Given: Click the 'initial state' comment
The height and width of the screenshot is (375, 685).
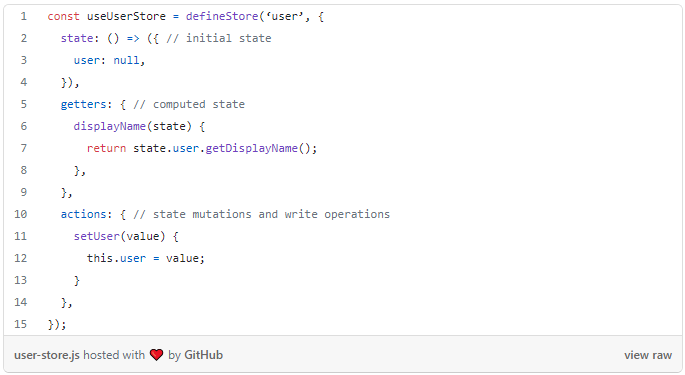Looking at the screenshot, I should point(218,38).
